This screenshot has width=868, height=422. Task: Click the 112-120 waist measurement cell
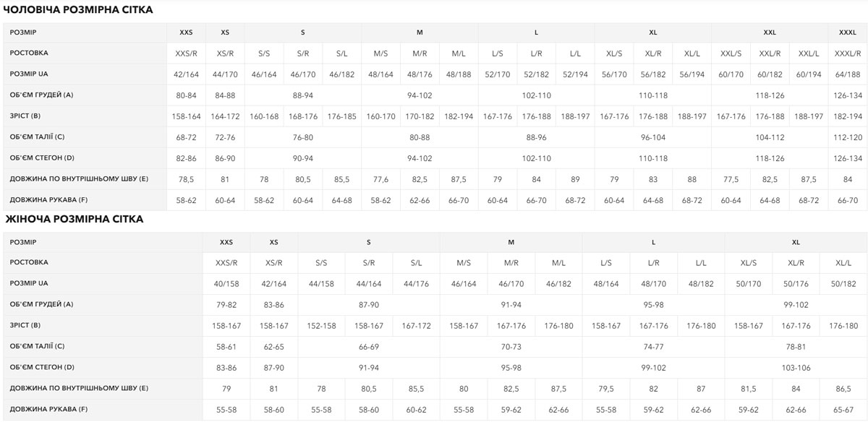(847, 137)
